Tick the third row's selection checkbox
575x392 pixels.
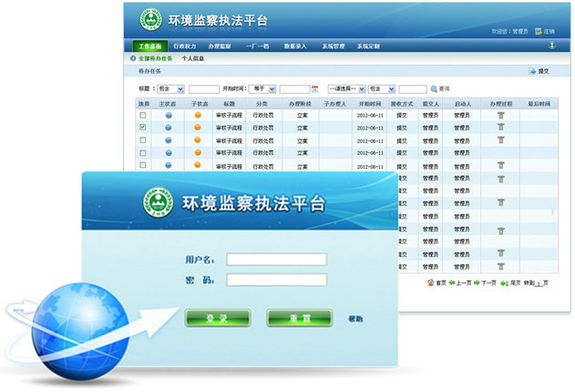point(142,141)
